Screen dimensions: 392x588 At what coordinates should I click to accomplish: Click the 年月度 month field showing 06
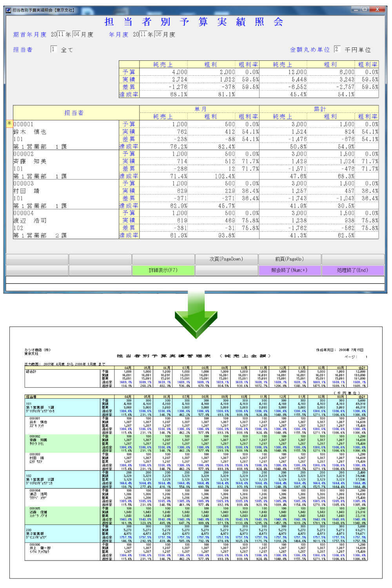pyautogui.click(x=158, y=34)
